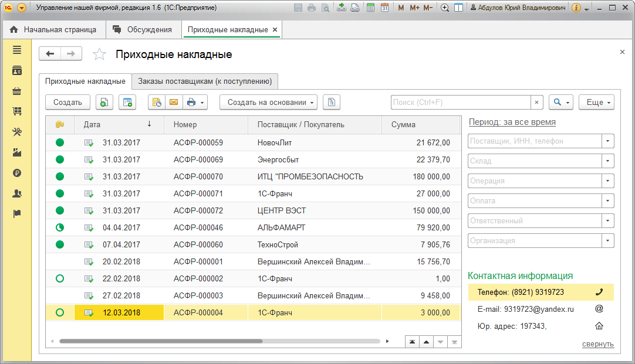Click the envelope send email icon
635x364 pixels.
(174, 102)
